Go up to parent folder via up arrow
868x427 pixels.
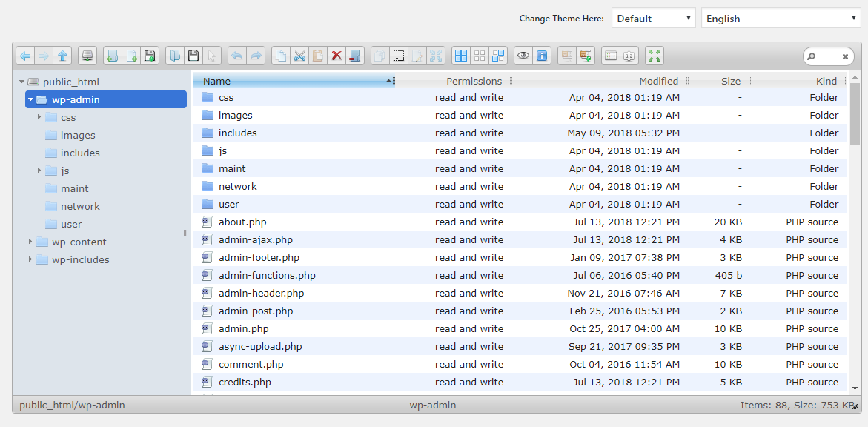62,56
